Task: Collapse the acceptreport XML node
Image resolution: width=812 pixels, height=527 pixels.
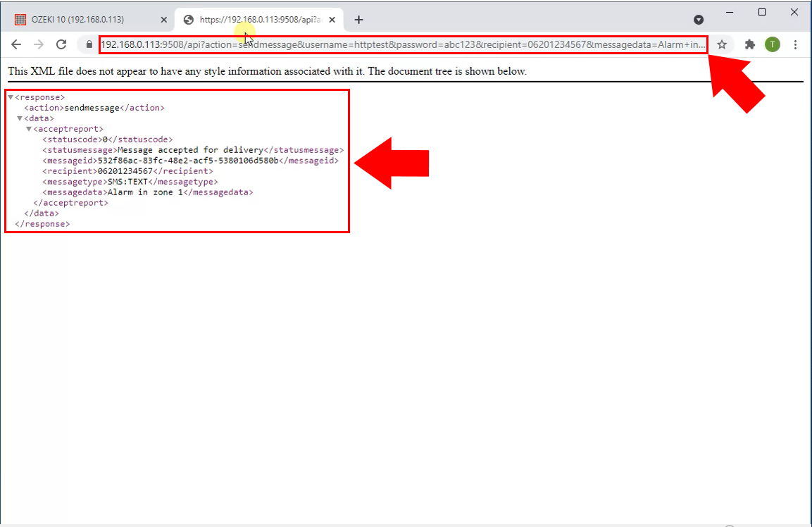Action: pos(29,129)
